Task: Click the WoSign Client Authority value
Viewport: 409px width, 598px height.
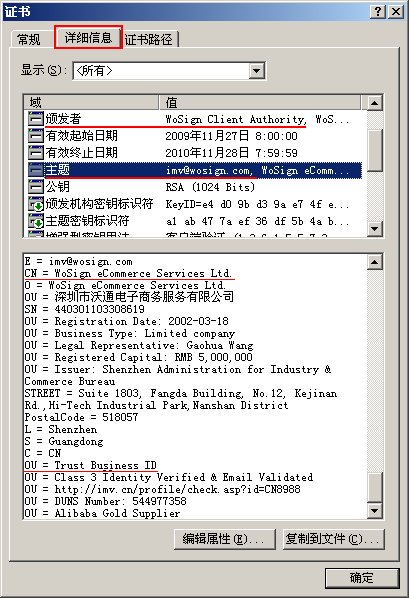Action: (x=257, y=119)
